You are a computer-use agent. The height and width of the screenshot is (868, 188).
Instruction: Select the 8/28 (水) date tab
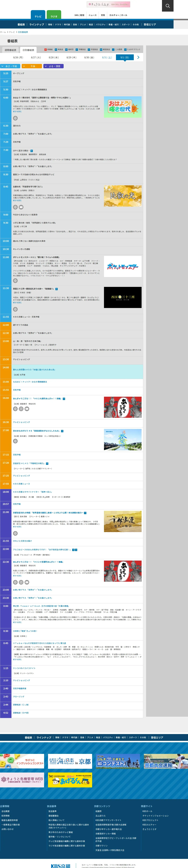pyautogui.click(x=54, y=58)
